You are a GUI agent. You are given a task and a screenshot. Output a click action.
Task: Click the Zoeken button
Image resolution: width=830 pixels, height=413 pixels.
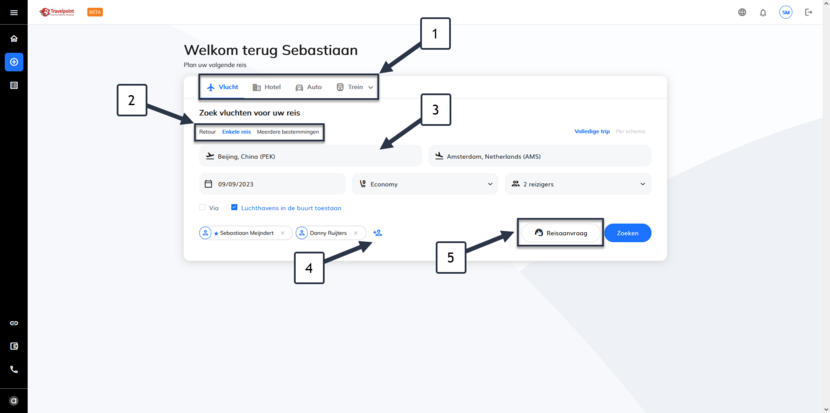(628, 233)
